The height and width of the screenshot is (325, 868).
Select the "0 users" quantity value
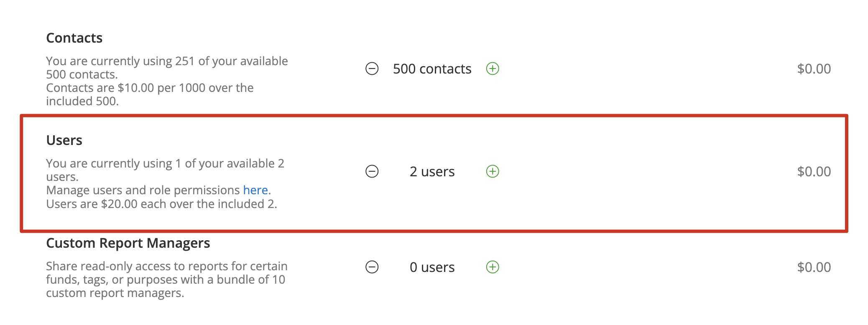point(432,267)
